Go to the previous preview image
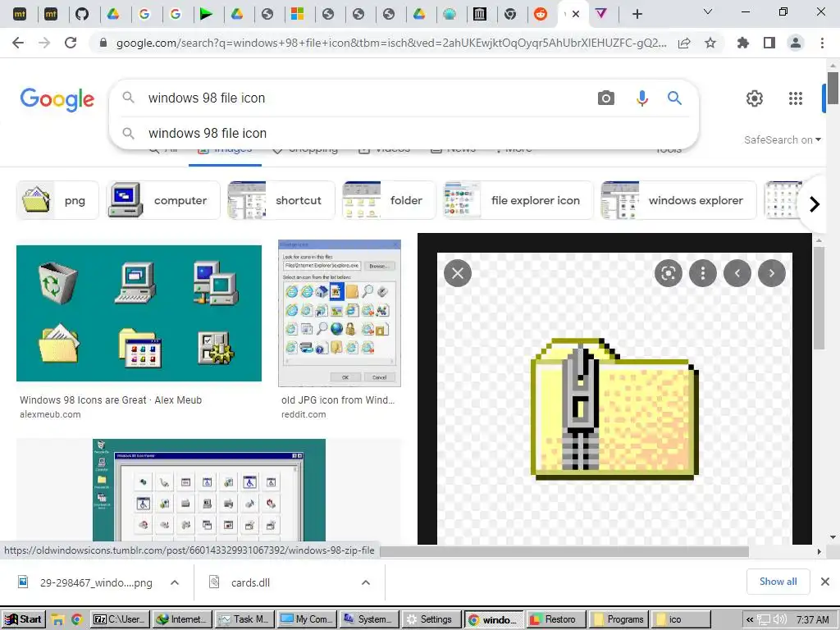This screenshot has height=630, width=840. [x=737, y=273]
